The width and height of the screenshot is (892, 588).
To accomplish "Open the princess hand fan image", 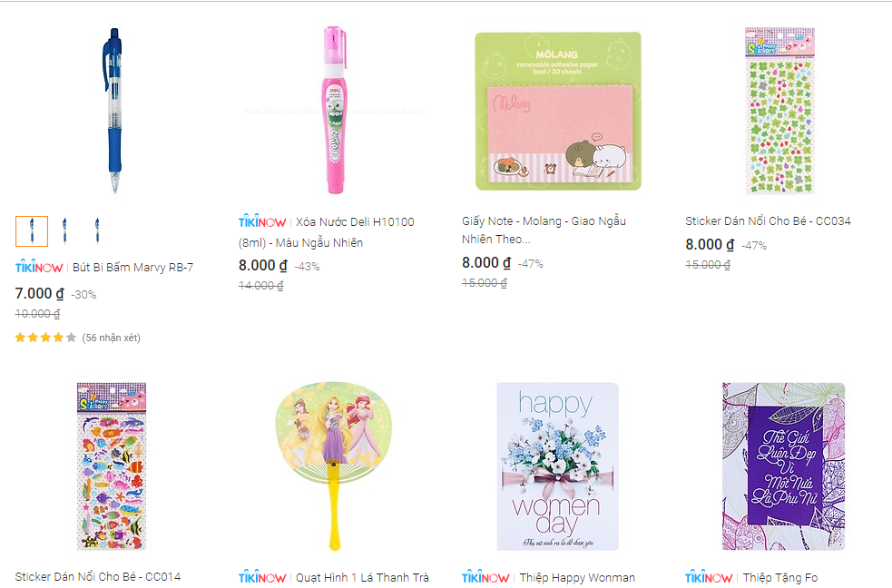I will click(334, 466).
